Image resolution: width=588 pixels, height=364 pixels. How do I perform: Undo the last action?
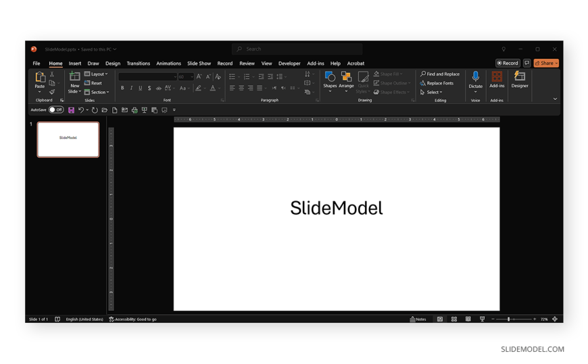point(80,110)
